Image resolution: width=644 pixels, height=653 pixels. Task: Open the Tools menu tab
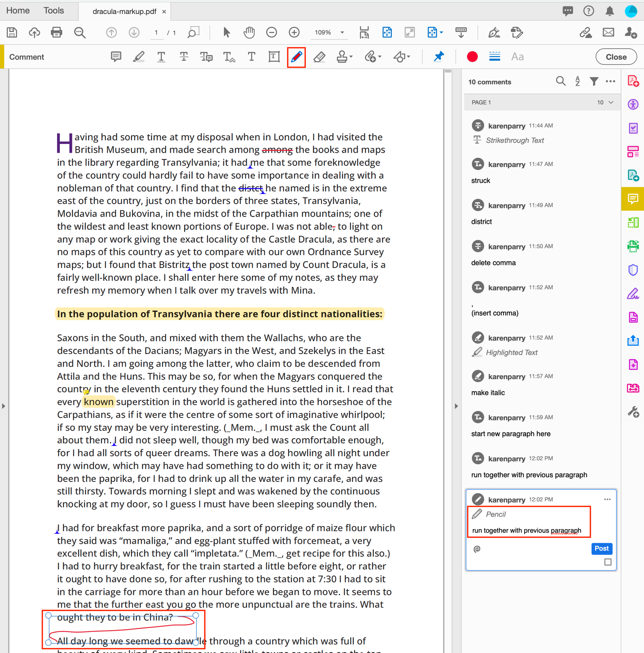(x=54, y=11)
